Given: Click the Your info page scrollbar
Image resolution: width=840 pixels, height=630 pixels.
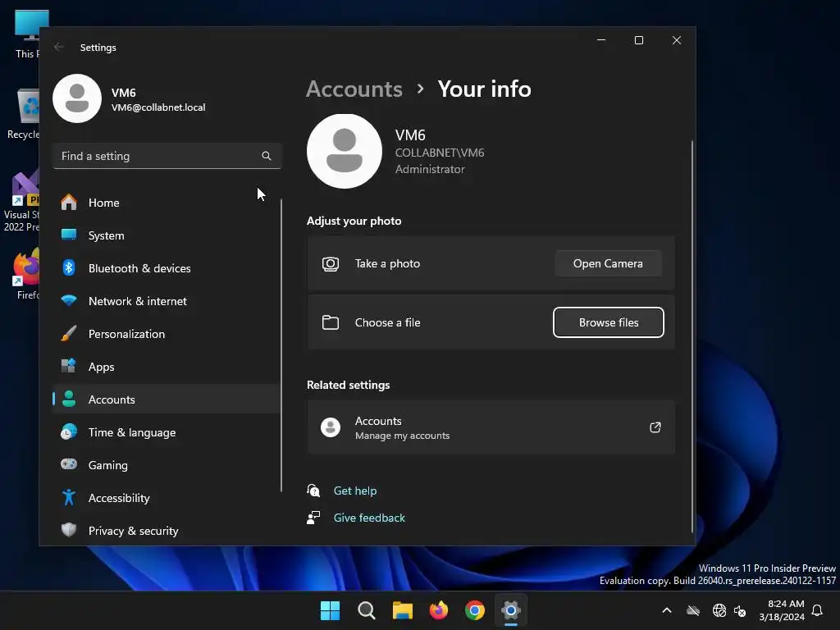Looking at the screenshot, I should (692, 336).
